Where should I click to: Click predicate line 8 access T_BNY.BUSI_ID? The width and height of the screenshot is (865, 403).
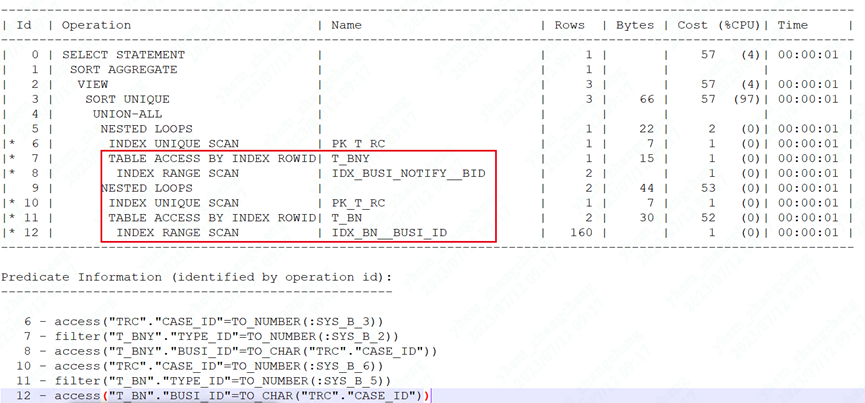pos(231,351)
